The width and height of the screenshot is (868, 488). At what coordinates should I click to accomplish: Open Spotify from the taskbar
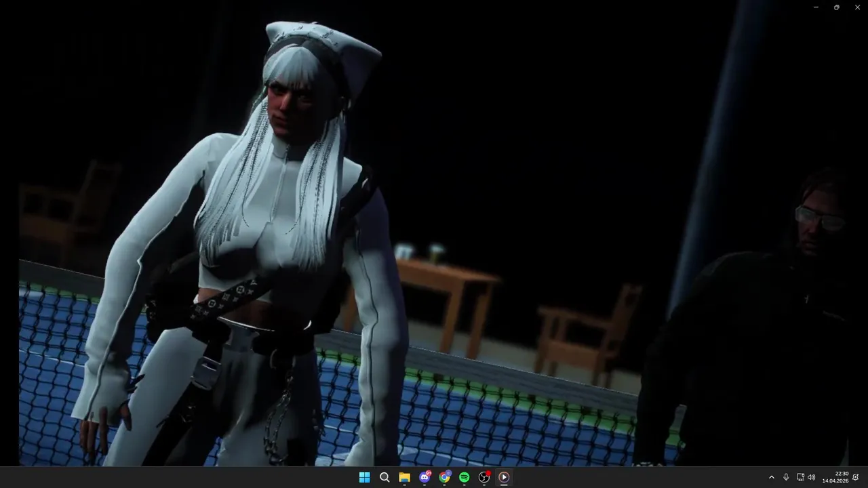tap(464, 477)
